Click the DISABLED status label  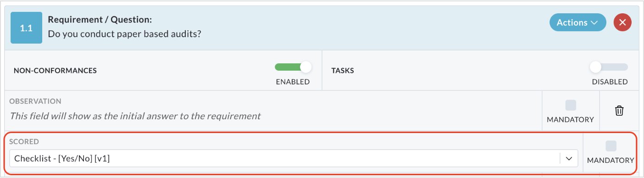(x=610, y=82)
